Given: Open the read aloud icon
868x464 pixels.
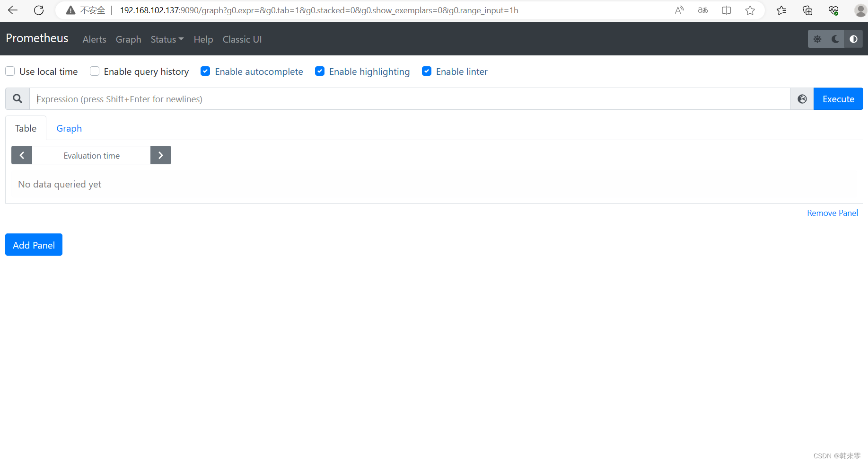Looking at the screenshot, I should (679, 10).
